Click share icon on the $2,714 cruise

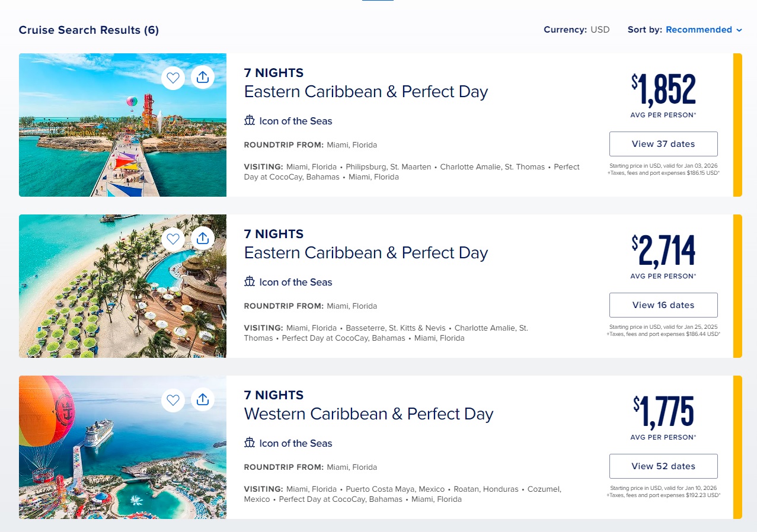coord(203,239)
